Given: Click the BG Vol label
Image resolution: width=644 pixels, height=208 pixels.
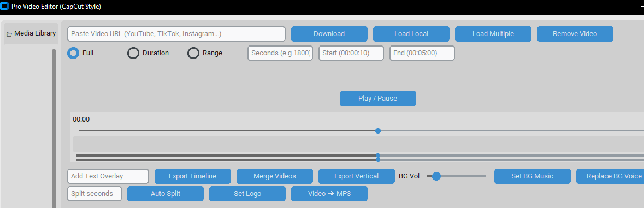Looking at the screenshot, I should (409, 176).
